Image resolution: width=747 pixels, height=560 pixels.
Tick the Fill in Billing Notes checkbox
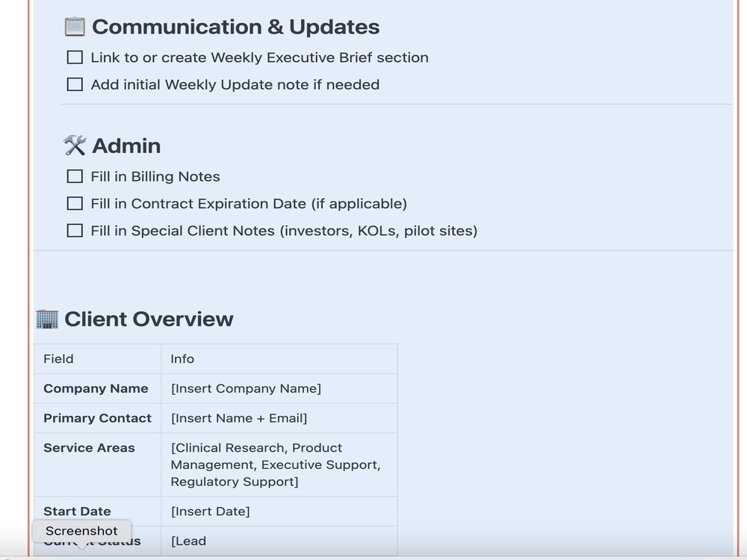75,177
